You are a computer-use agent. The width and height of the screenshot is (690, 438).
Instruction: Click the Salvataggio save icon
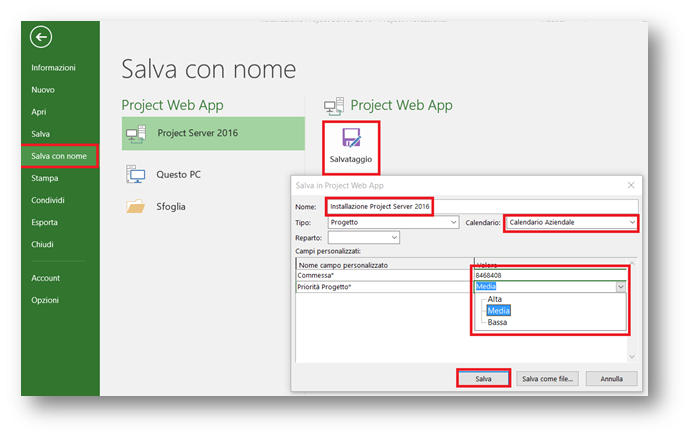(351, 138)
